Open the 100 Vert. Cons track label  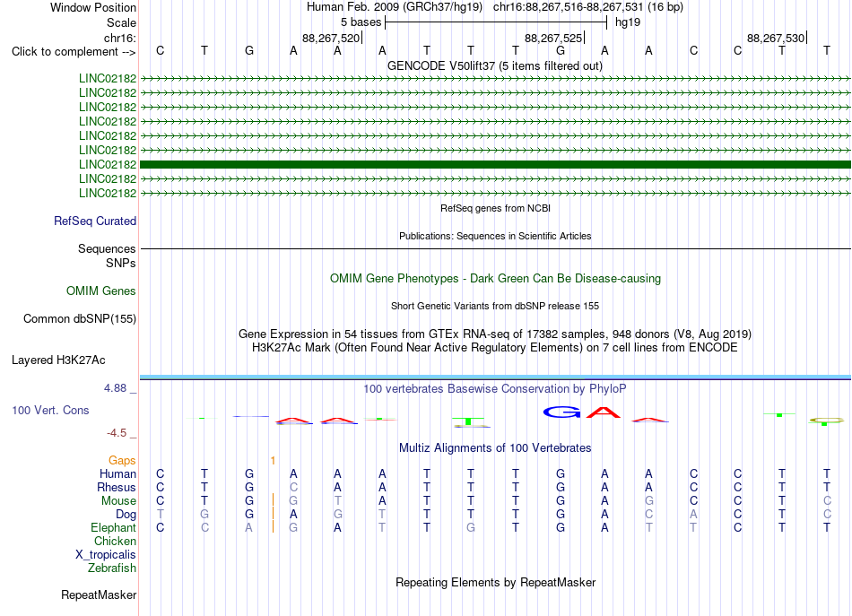(x=50, y=410)
